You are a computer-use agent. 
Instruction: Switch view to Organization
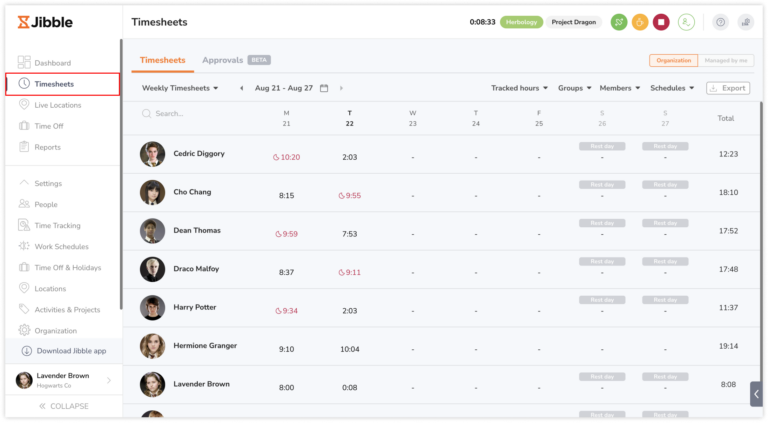[672, 61]
